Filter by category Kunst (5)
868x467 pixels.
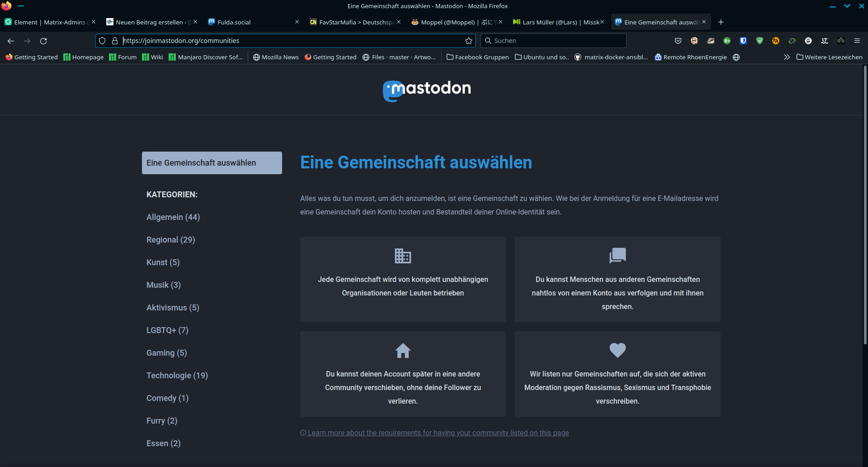tap(163, 262)
